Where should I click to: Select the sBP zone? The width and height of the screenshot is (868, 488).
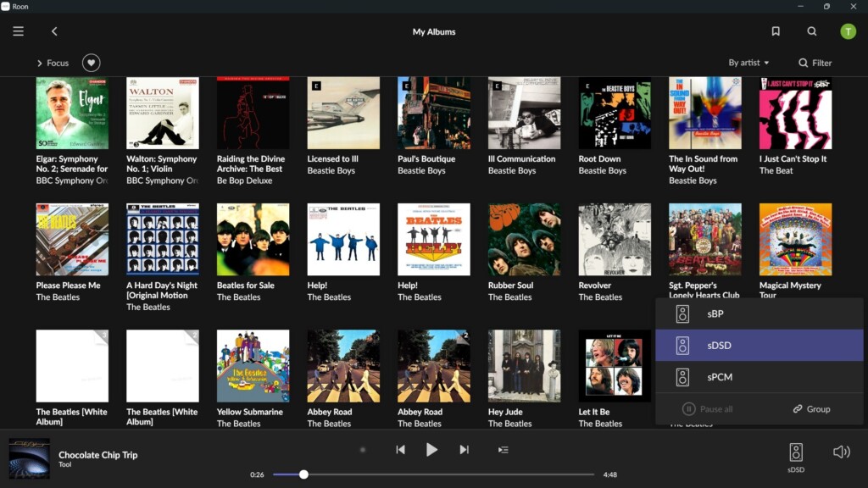point(759,313)
